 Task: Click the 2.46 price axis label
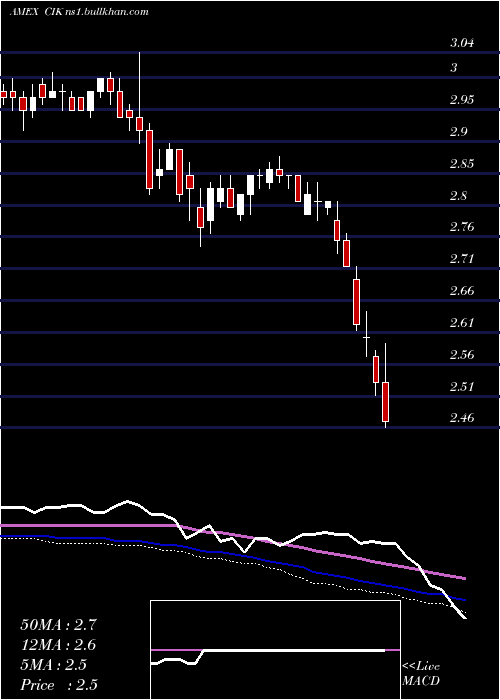(462, 418)
